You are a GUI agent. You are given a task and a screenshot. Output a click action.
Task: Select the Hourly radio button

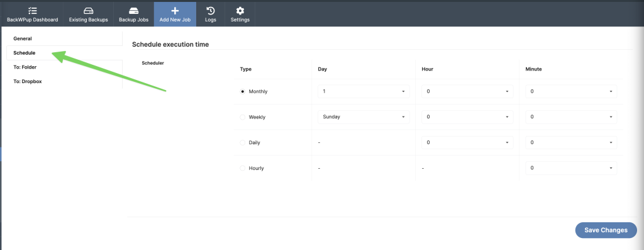[242, 168]
